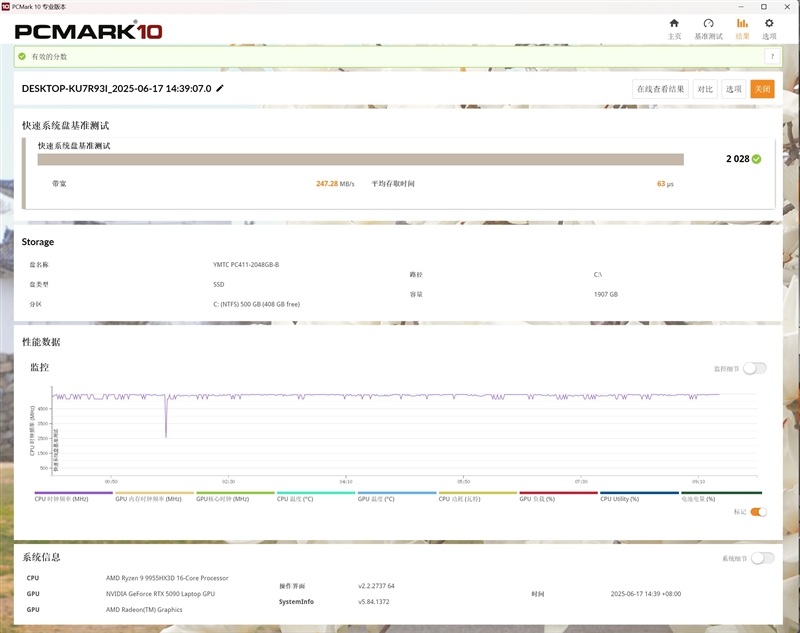Select the GPU load (%) legend
Screen dimensions: 800x633
pyautogui.click(x=558, y=497)
